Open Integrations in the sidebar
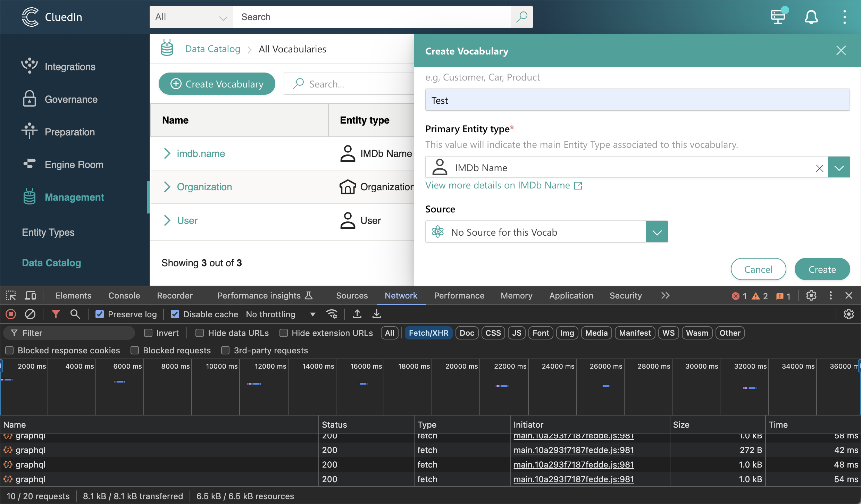861x504 pixels. pos(70,66)
